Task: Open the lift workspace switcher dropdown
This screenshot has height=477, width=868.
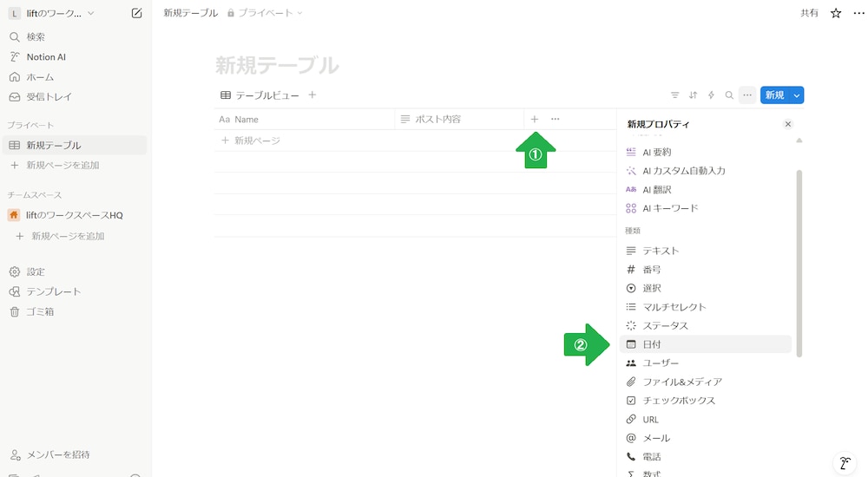Action: coord(52,13)
